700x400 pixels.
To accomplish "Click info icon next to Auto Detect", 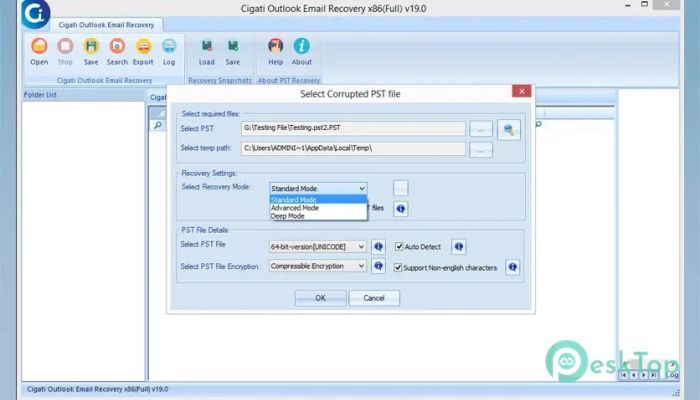I will 458,246.
